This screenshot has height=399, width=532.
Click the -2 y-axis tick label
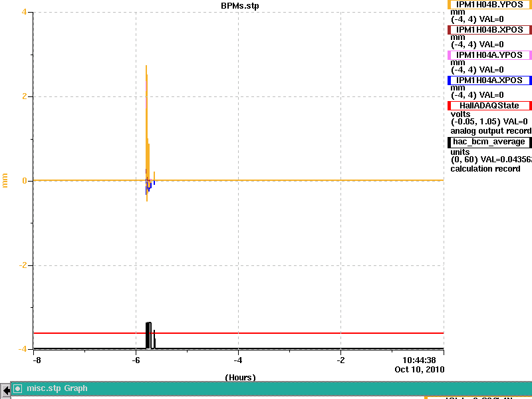[23, 265]
